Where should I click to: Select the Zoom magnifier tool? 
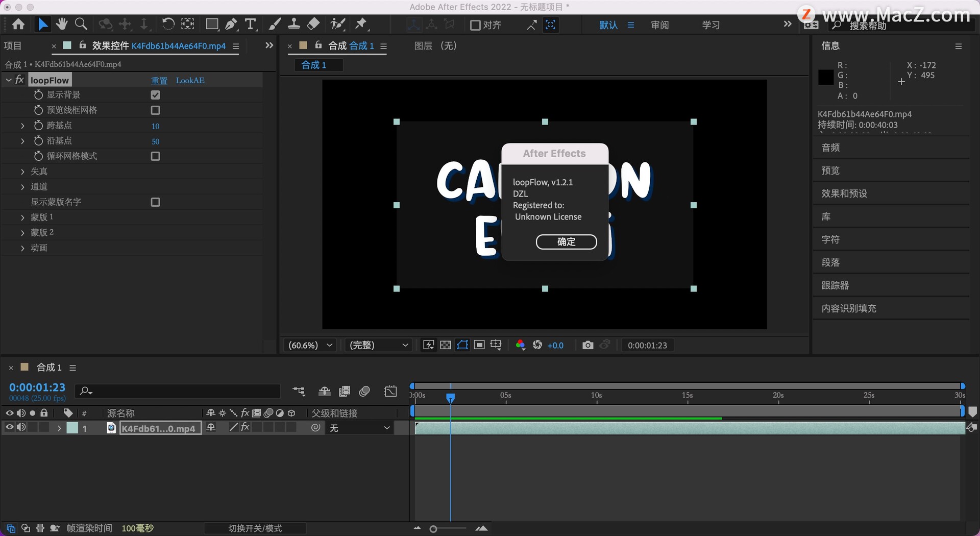click(x=81, y=25)
